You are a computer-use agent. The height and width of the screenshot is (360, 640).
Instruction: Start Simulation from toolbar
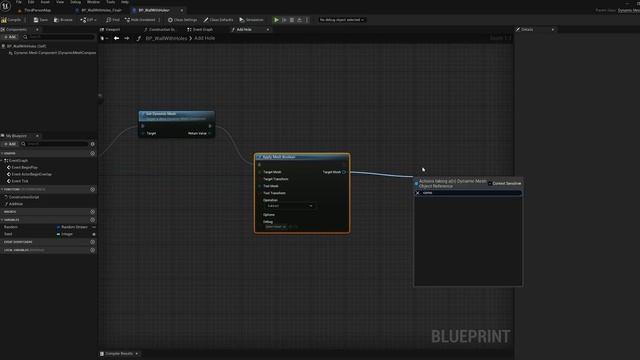pyautogui.click(x=251, y=20)
